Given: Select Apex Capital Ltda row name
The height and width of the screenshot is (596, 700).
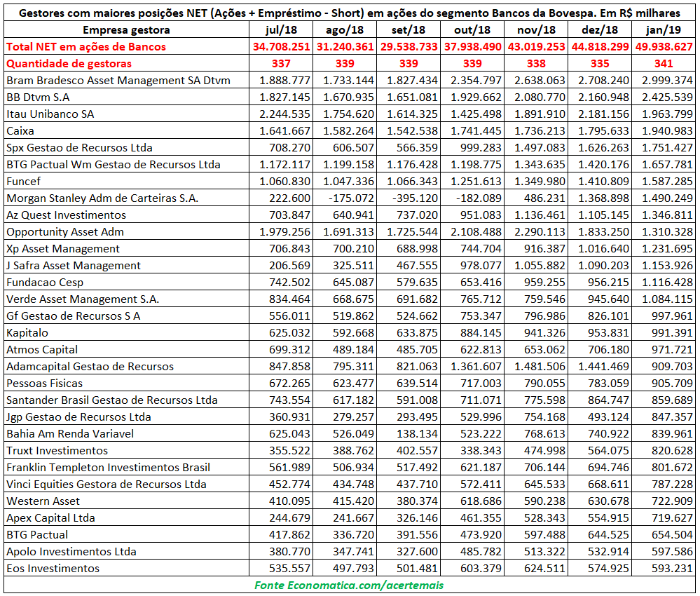Looking at the screenshot, I should [50, 517].
